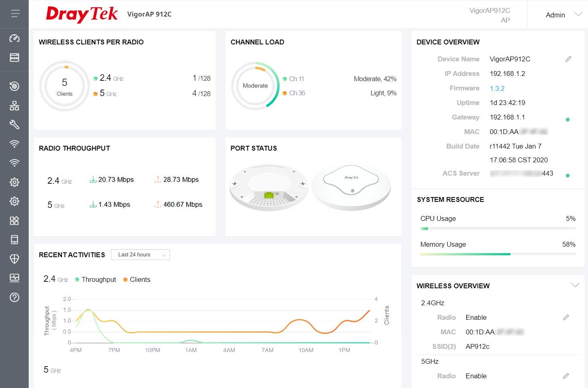Click the DrayTek logo

click(x=82, y=14)
